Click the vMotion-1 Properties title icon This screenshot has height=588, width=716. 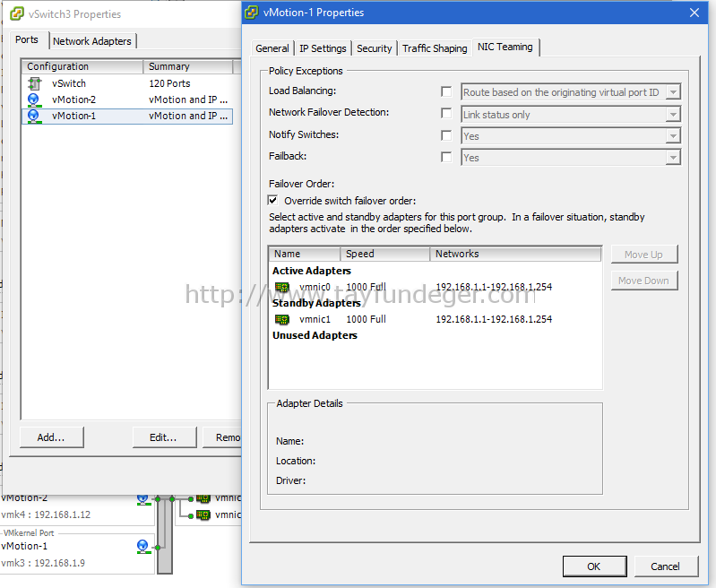pyautogui.click(x=252, y=13)
